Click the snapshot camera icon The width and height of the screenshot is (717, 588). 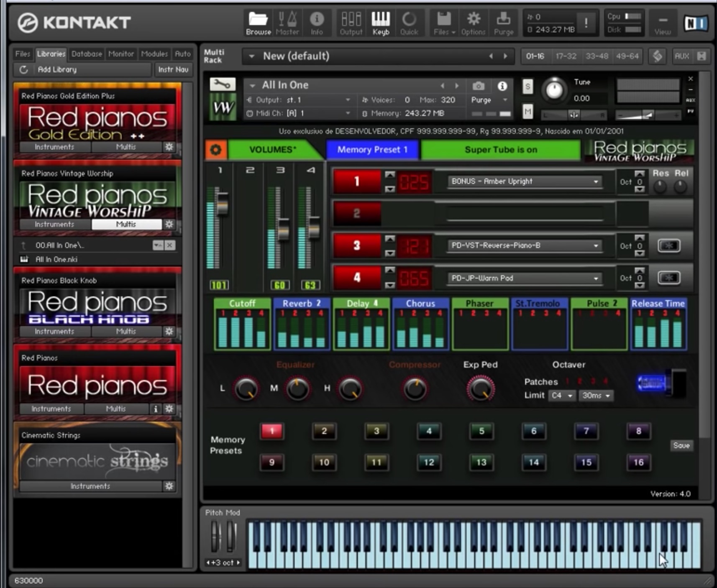click(478, 86)
